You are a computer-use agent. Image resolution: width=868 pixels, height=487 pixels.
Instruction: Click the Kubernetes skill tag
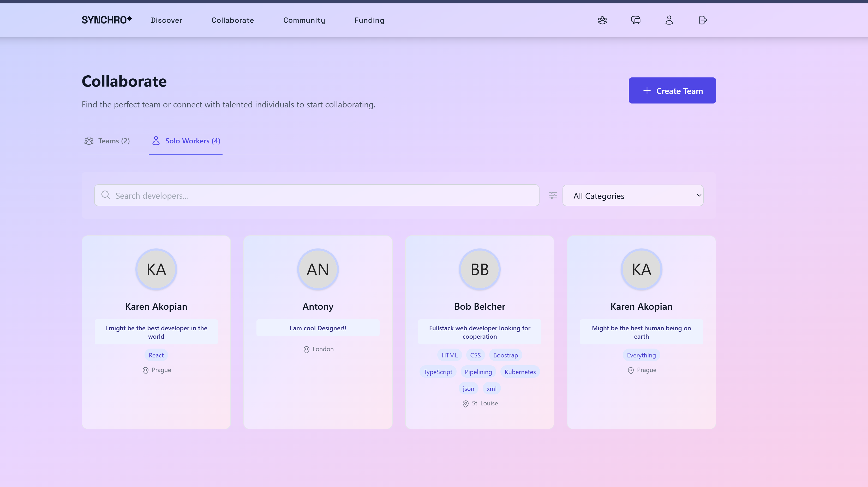click(520, 372)
